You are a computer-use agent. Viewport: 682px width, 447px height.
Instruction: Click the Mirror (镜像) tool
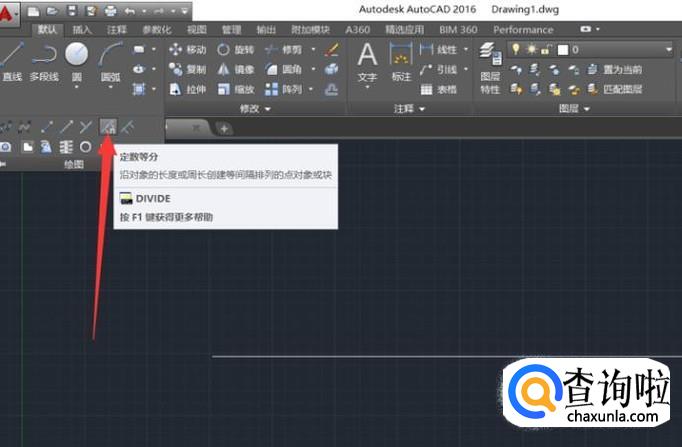click(235, 69)
